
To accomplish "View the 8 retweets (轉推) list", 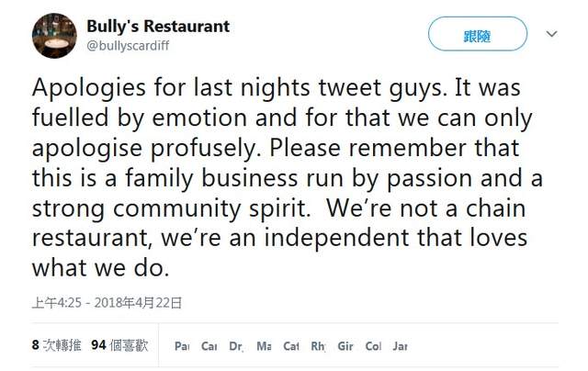I will coord(57,345).
